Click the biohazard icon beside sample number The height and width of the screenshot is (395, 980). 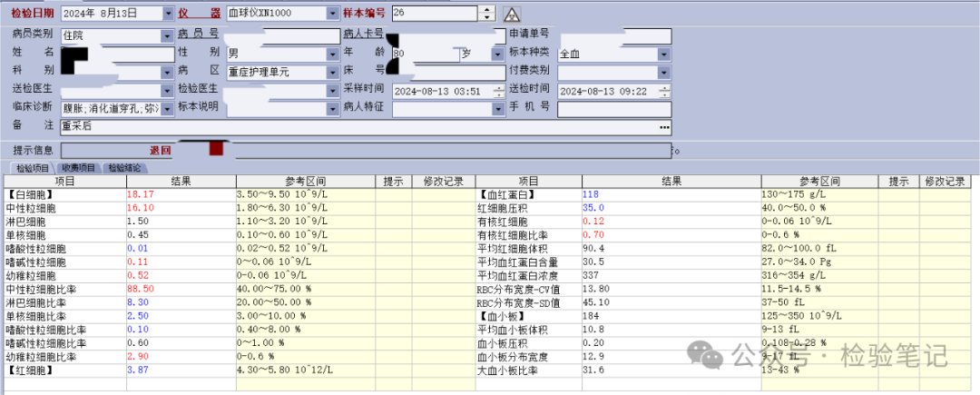click(x=511, y=14)
